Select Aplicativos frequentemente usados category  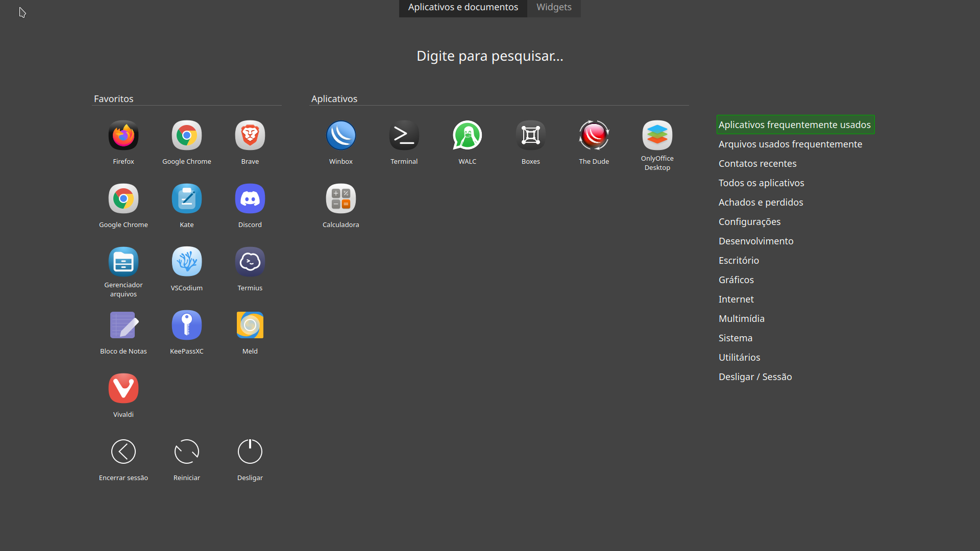click(795, 125)
